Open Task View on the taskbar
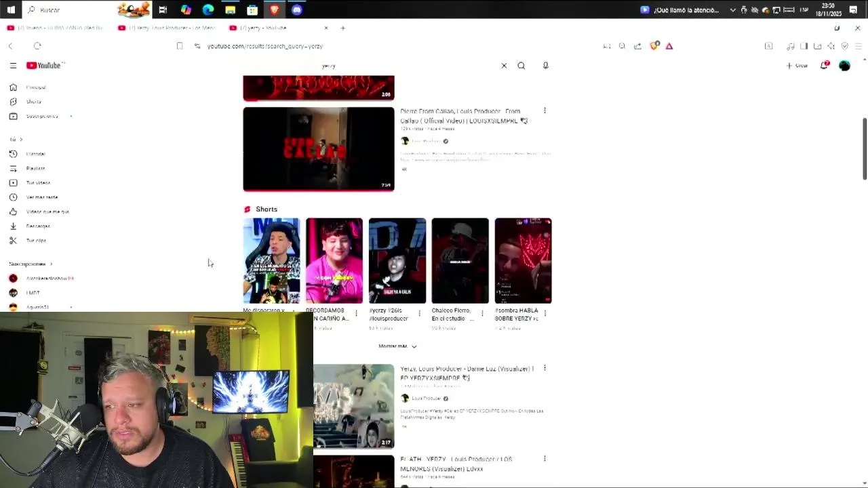 coord(163,9)
